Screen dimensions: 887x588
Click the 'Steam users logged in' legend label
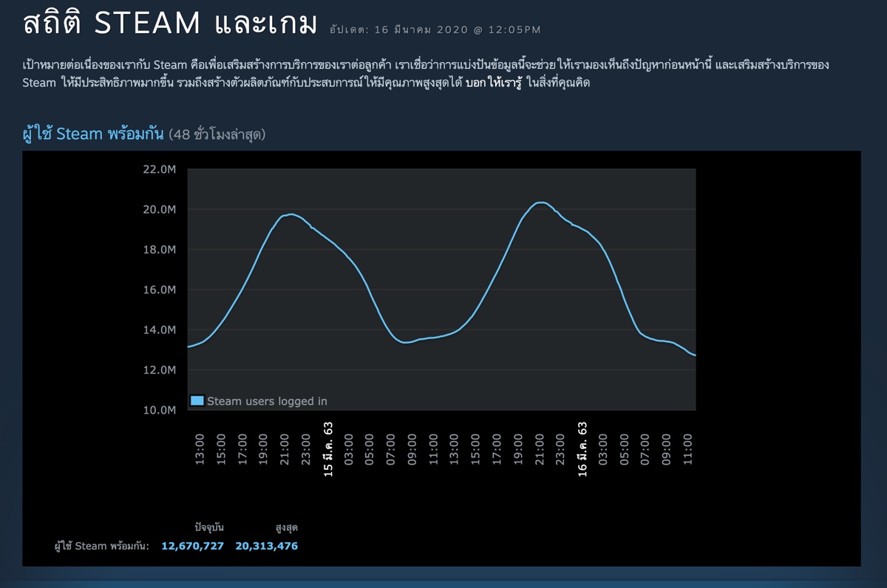coord(267,401)
